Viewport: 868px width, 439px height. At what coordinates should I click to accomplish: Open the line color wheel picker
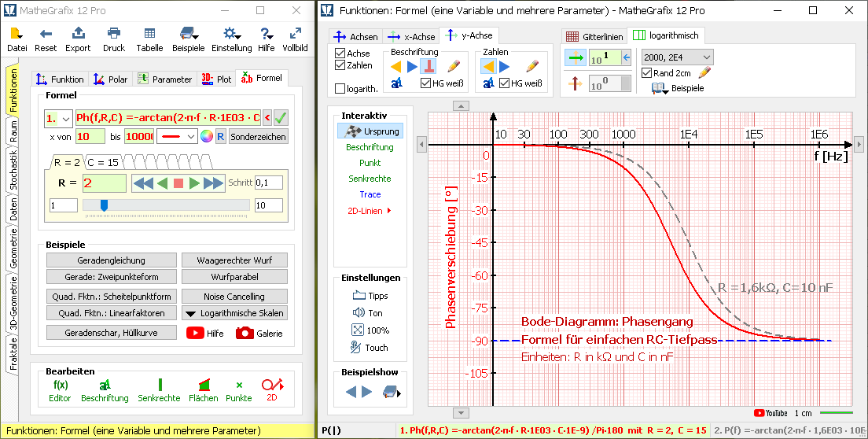207,136
